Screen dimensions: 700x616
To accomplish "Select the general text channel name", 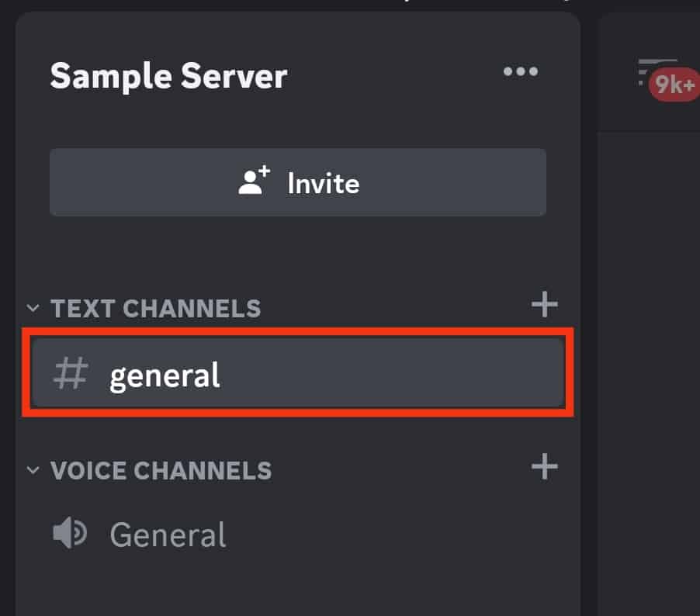I will click(x=165, y=375).
